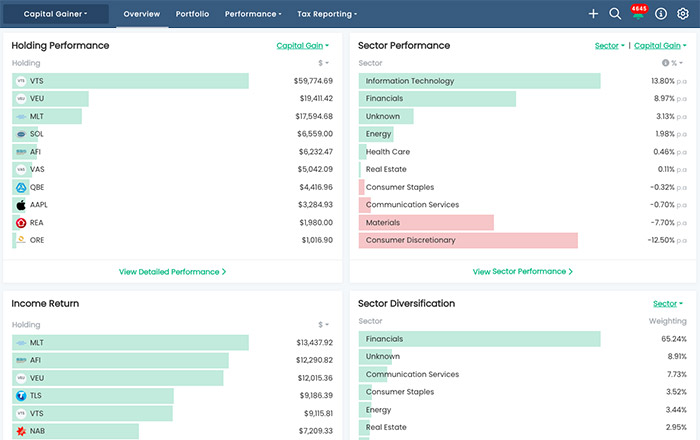Image resolution: width=700 pixels, height=440 pixels.
Task: Open notifications bell with 4645 badge
Action: tap(638, 15)
